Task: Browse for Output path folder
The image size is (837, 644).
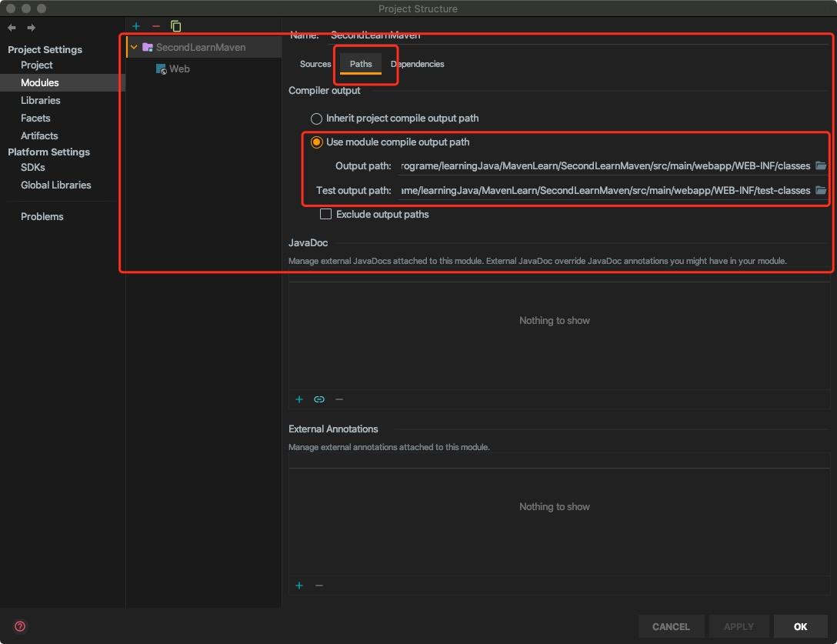Action: click(x=820, y=166)
